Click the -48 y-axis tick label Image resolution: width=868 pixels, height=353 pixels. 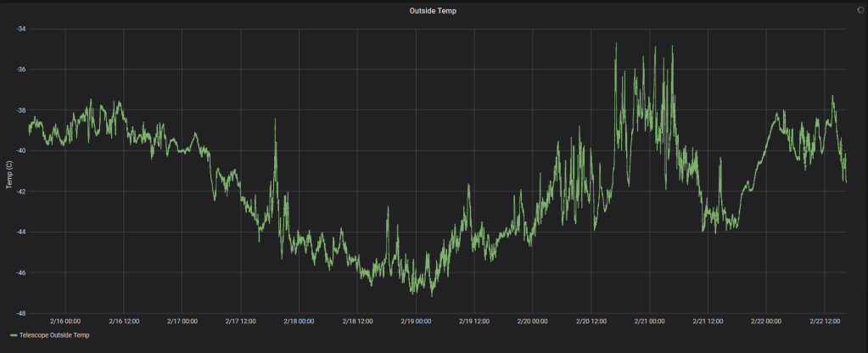[21, 313]
